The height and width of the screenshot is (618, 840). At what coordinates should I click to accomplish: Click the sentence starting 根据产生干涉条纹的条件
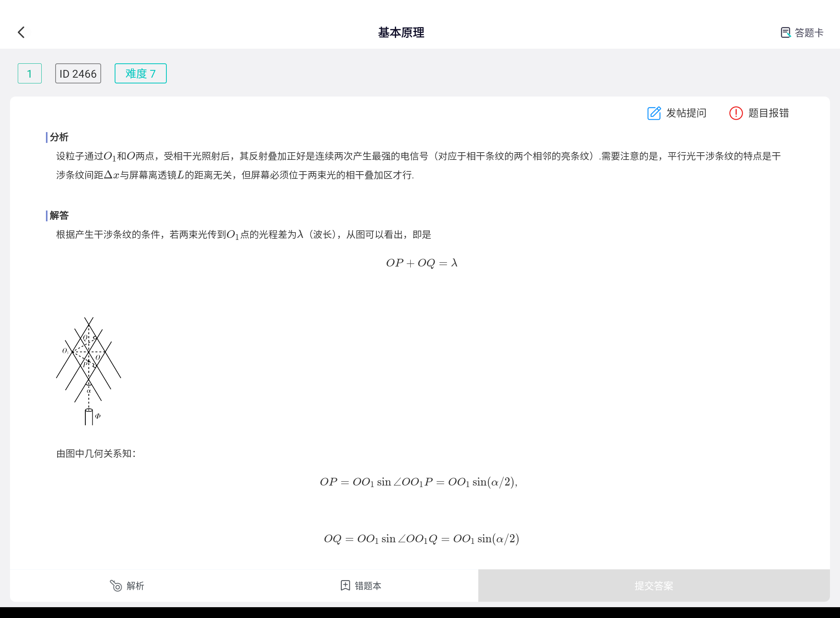tap(244, 234)
